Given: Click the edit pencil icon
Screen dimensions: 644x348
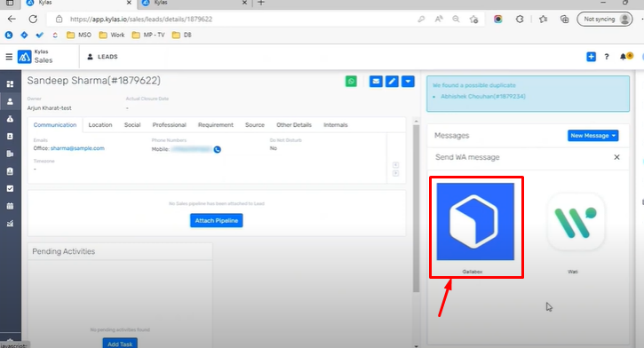Looking at the screenshot, I should click(392, 82).
